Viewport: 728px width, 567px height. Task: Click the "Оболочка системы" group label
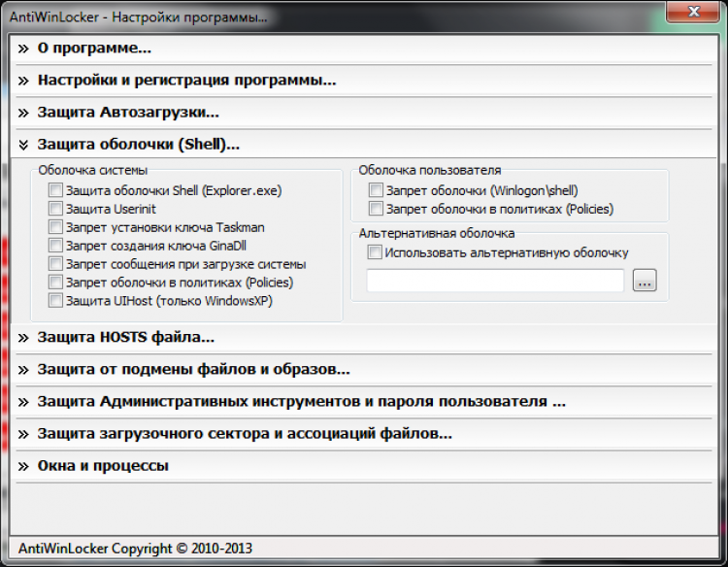coord(93,171)
